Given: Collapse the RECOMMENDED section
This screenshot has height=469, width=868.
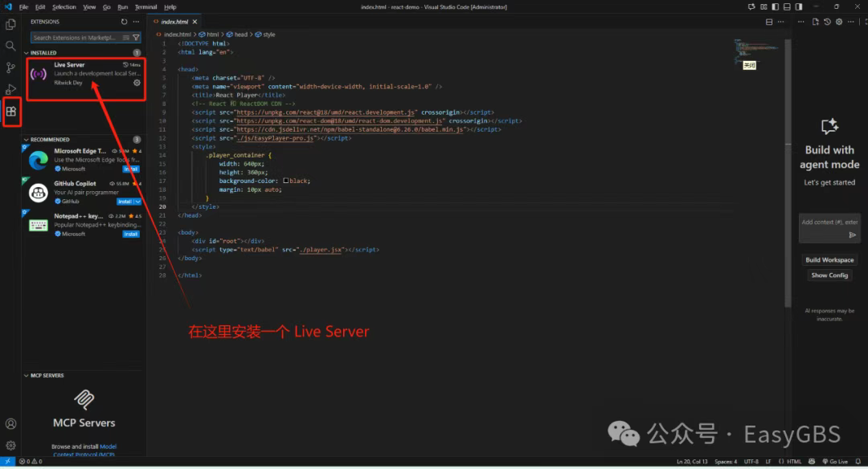Looking at the screenshot, I should pyautogui.click(x=26, y=140).
